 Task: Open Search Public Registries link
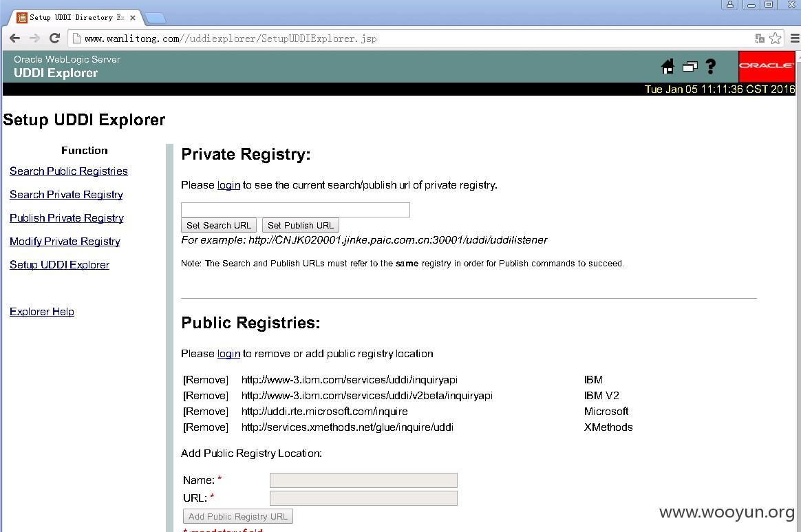(68, 171)
